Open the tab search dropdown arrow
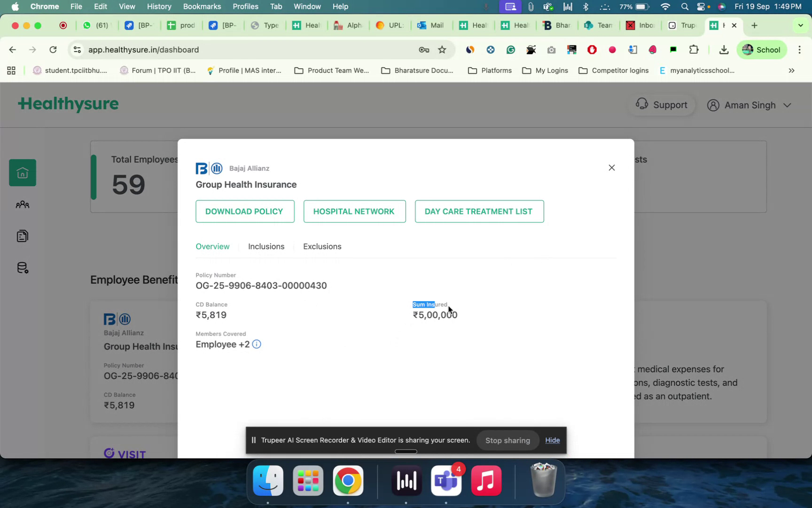Viewport: 812px width, 508px height. tap(800, 25)
